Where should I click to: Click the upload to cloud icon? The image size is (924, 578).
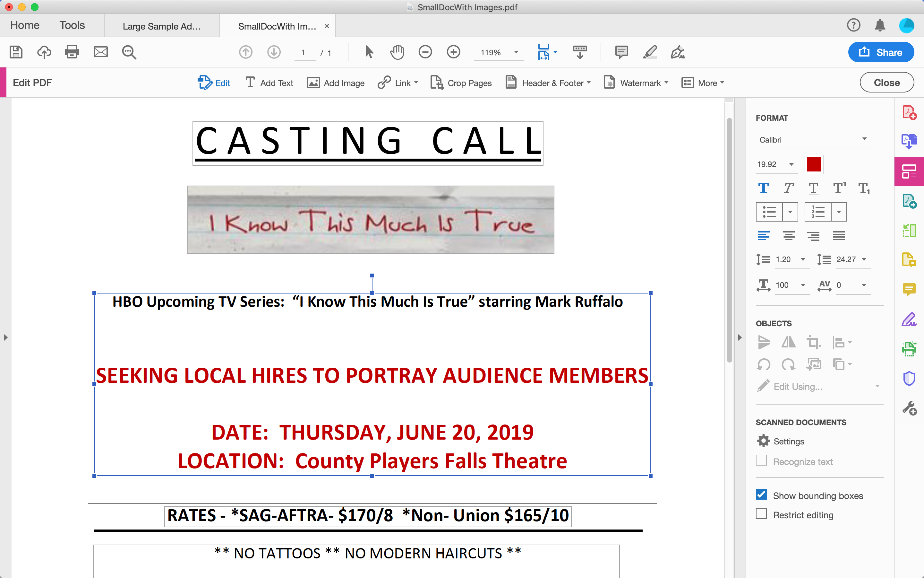click(x=44, y=52)
